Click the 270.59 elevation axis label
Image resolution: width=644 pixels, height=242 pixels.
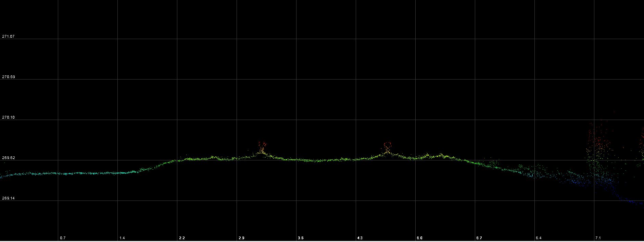point(8,77)
